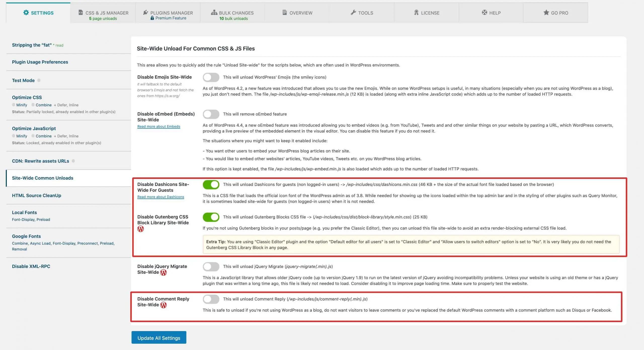Viewport: 644px width, 350px height.
Task: Click the WordPress icon beside Disable Comment Reply
Action: [164, 305]
